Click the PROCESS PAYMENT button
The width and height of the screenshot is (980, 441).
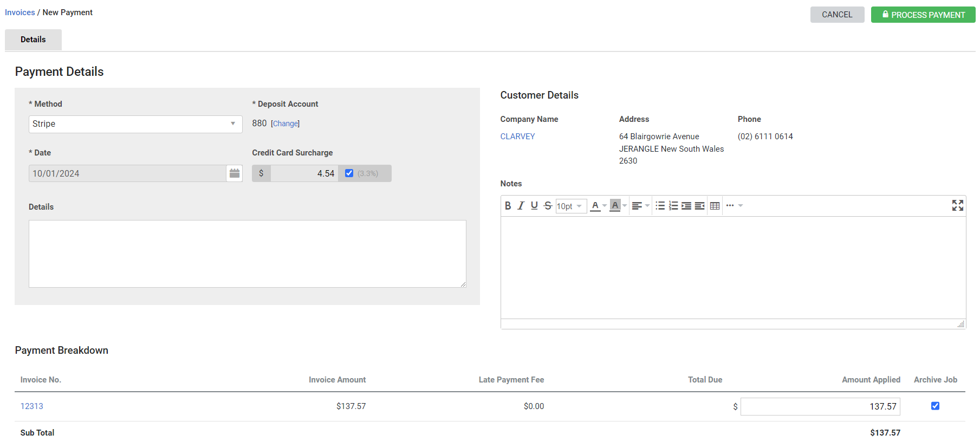tap(923, 15)
